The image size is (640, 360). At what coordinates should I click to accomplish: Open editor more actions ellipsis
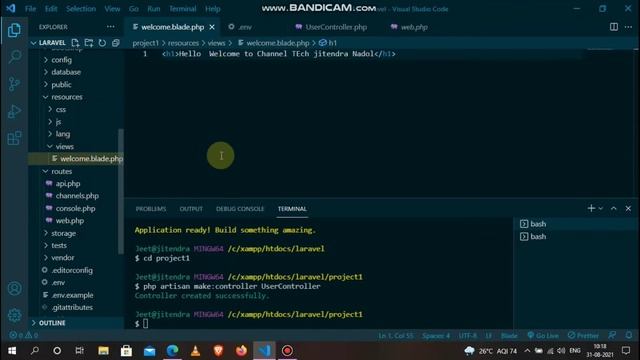click(629, 27)
